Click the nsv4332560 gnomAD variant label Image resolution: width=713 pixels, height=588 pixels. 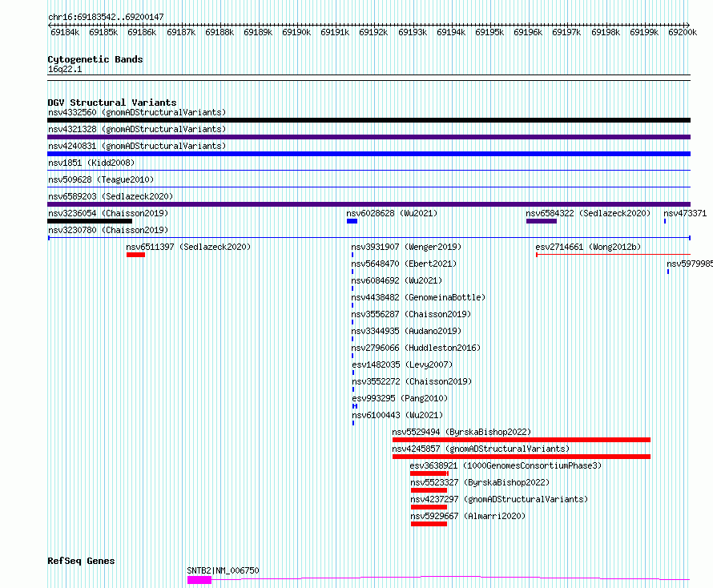point(137,112)
